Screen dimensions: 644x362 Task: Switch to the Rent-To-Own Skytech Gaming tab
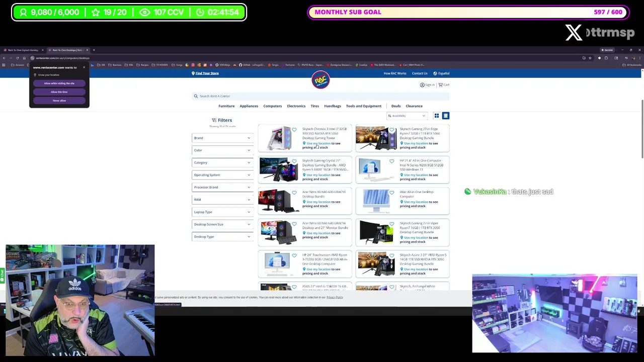(23, 50)
